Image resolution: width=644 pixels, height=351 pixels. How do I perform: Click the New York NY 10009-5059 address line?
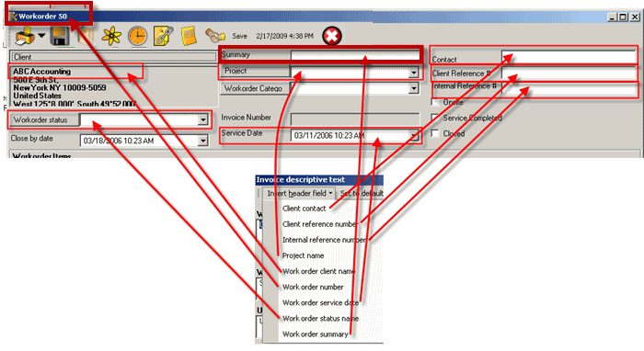(x=60, y=88)
